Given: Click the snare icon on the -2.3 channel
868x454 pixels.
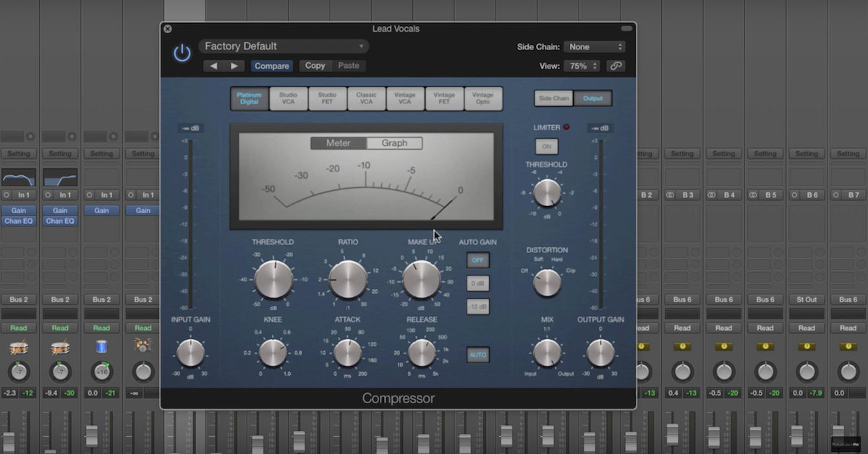Looking at the screenshot, I should tap(19, 348).
